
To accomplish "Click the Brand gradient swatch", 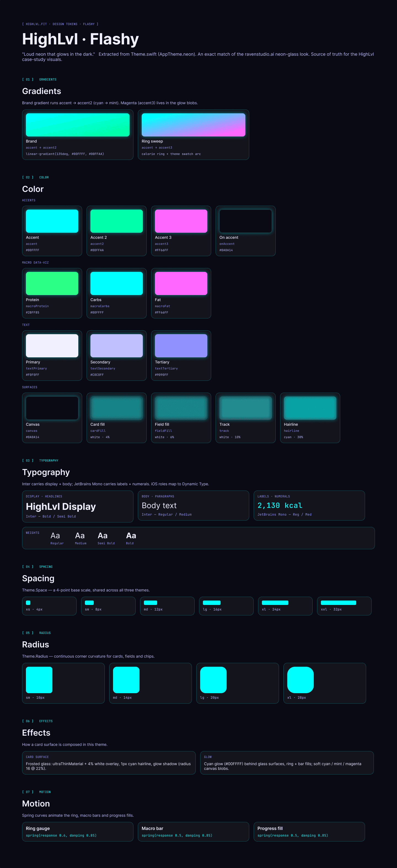I will [77, 125].
